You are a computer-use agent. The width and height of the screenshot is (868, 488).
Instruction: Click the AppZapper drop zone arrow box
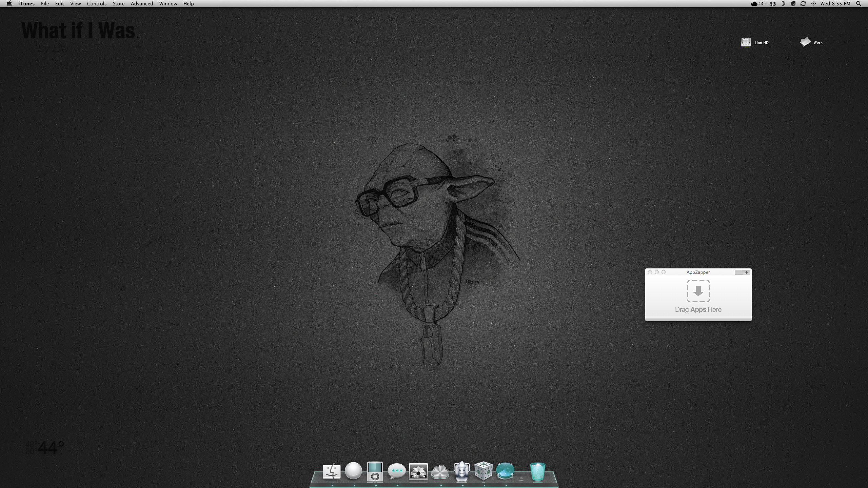click(698, 291)
